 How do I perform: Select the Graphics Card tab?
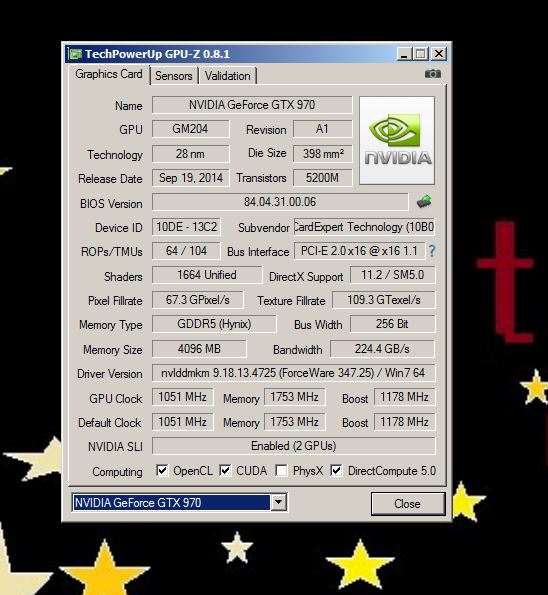[109, 74]
